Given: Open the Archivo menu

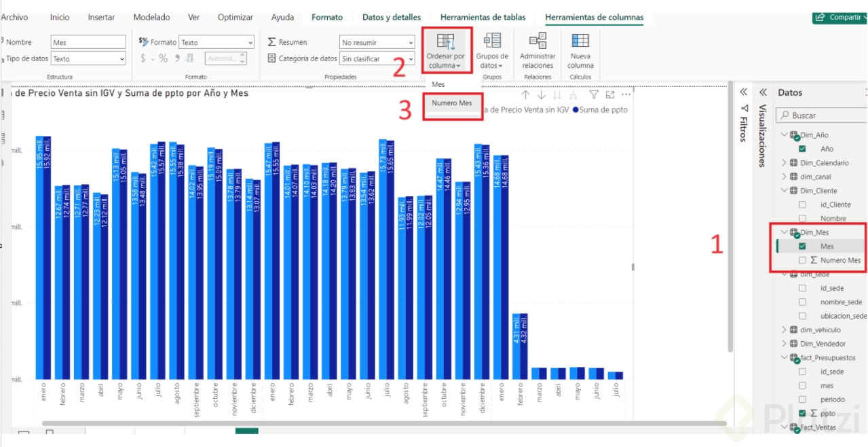Looking at the screenshot, I should pyautogui.click(x=14, y=17).
